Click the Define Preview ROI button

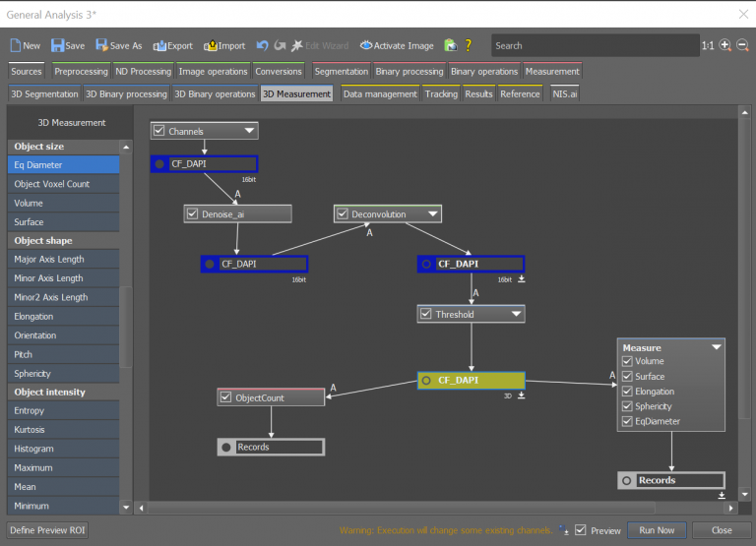(x=48, y=530)
